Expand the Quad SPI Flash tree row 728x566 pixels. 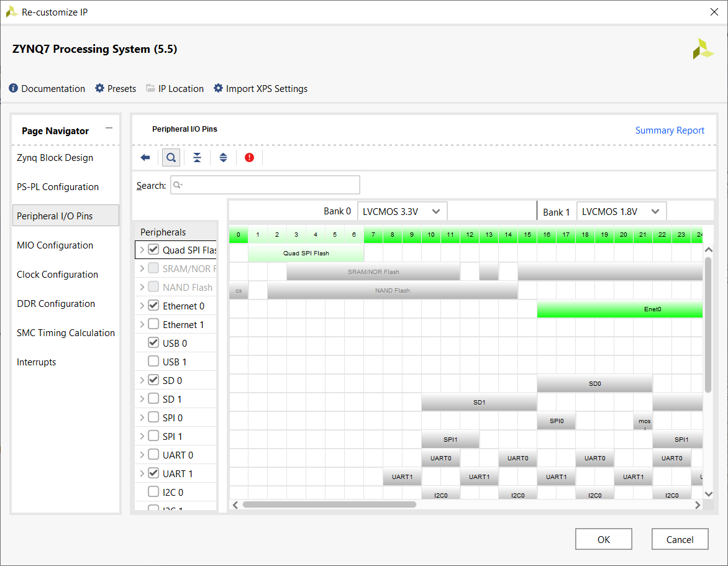coord(142,250)
